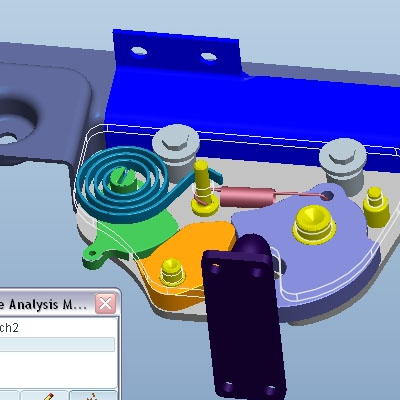This screenshot has height=400, width=400.
Task: Click the left mounting hole on the blue bracket
Action: coord(139,51)
